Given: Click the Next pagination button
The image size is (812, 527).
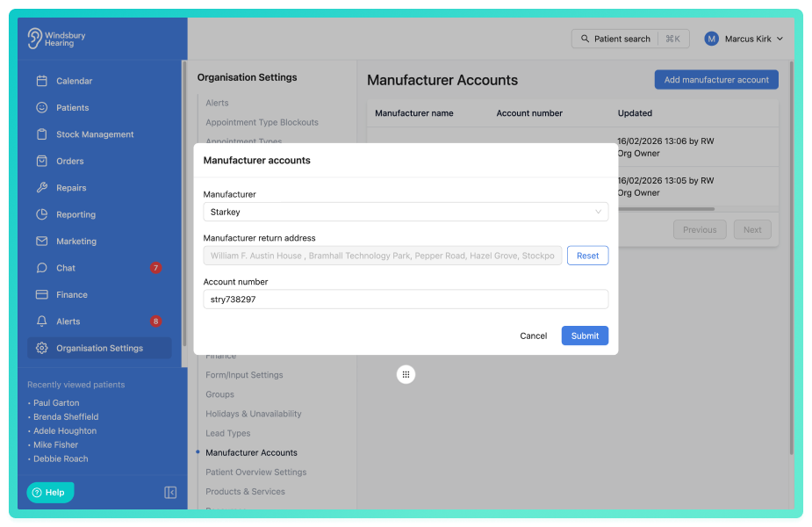Looking at the screenshot, I should 752,229.
